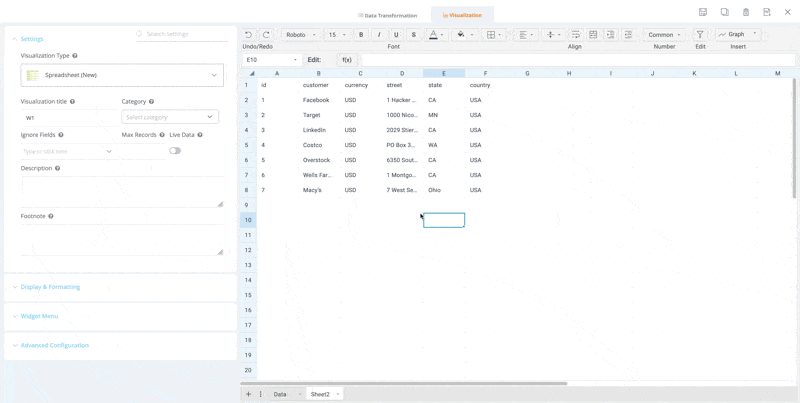Expand the Display & Formatting section
Image resolution: width=800 pixels, height=403 pixels.
[x=50, y=287]
